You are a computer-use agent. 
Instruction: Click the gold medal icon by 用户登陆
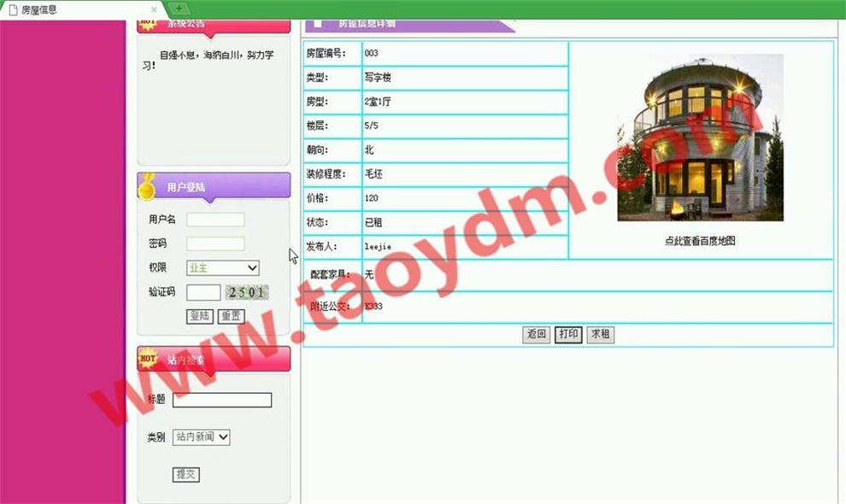pos(147,187)
